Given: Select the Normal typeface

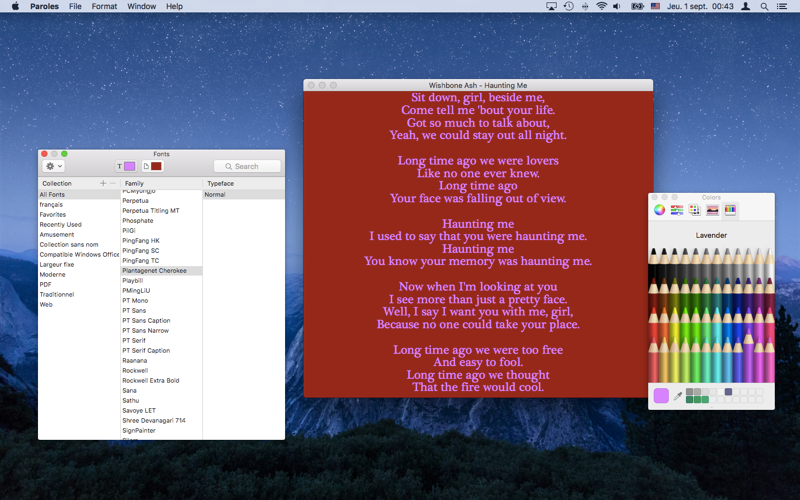Looking at the screenshot, I should click(x=243, y=194).
